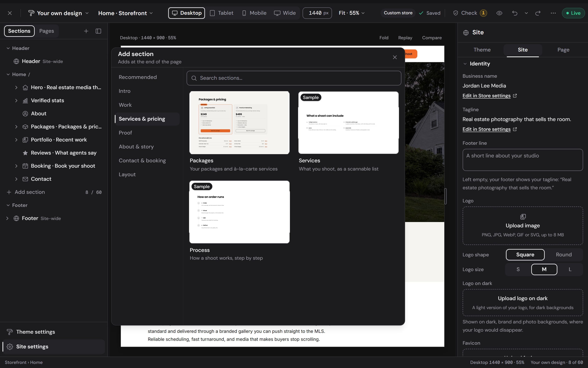Set logo shape to Square
This screenshot has height=368, width=588.
tap(525, 255)
